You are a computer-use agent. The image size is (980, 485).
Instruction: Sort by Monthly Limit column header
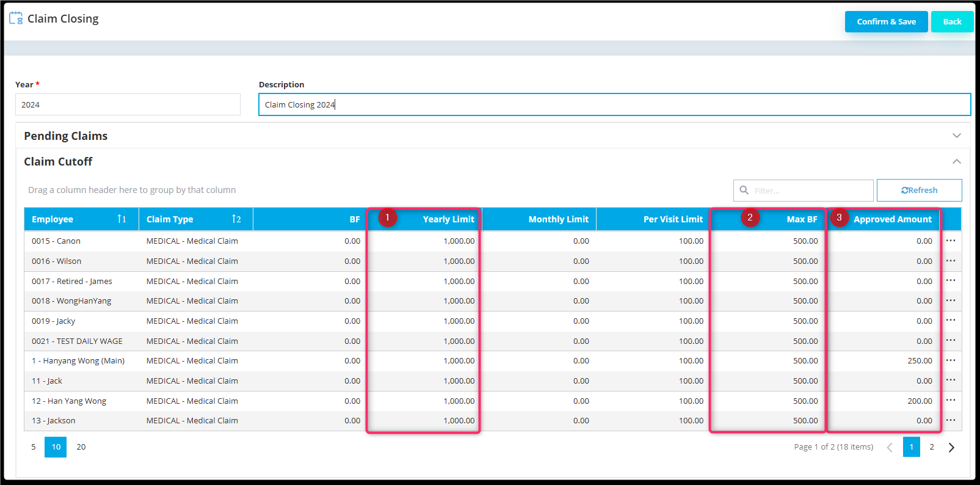pyautogui.click(x=539, y=219)
